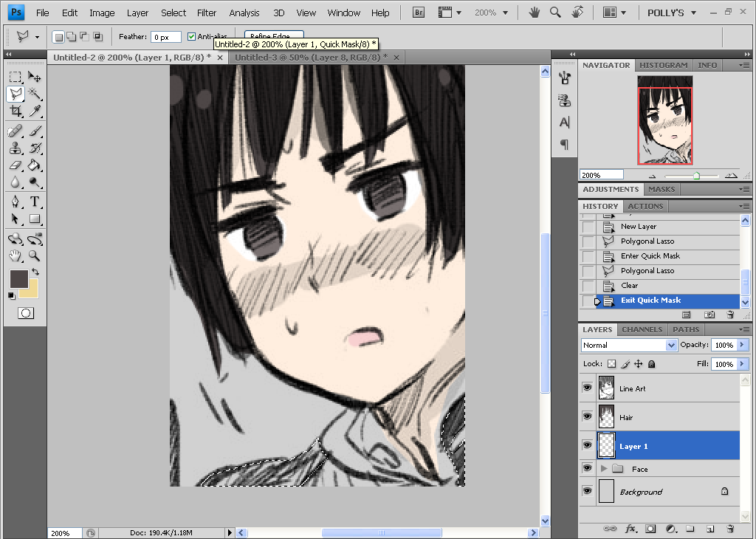Open the Fill slider arrow

(x=743, y=364)
